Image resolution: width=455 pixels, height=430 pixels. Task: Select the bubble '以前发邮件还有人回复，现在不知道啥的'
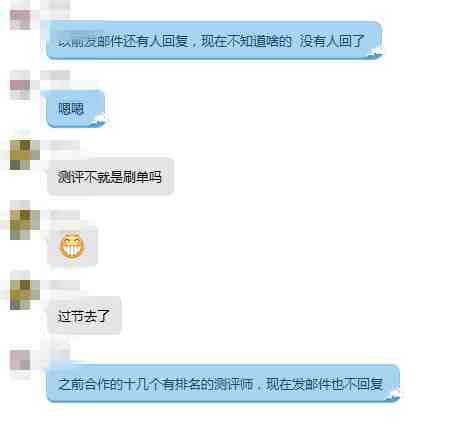(214, 41)
